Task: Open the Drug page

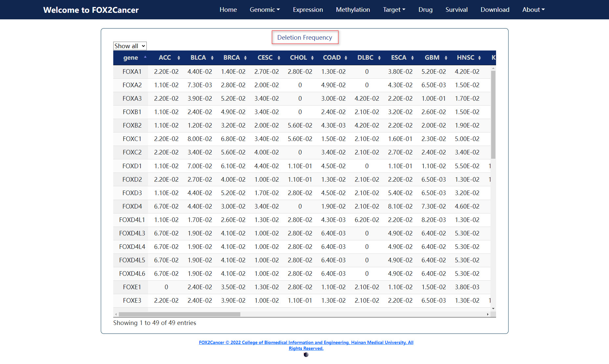Action: [x=425, y=10]
